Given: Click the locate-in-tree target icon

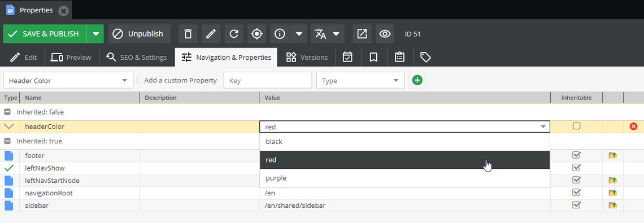Looking at the screenshot, I should (x=256, y=34).
